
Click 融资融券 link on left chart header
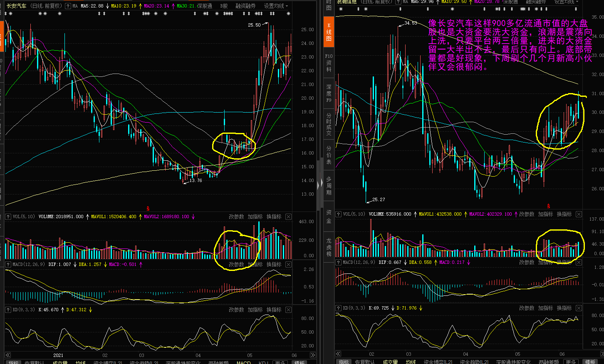(x=245, y=6)
